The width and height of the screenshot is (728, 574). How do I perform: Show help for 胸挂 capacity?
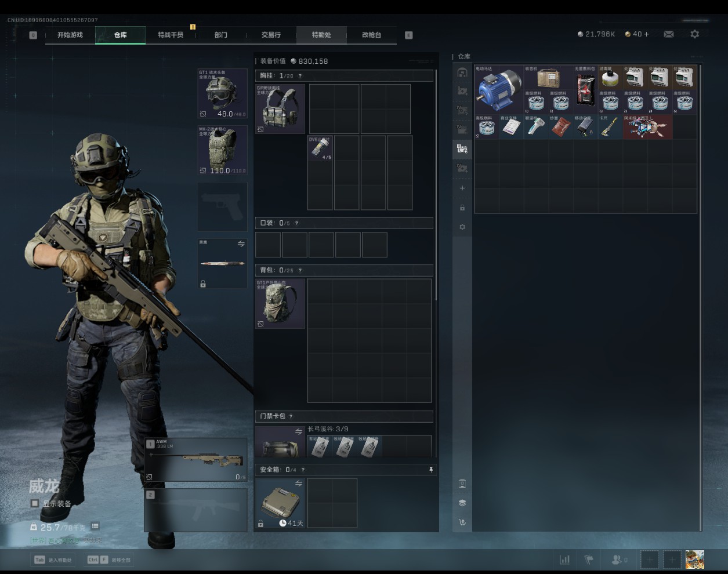[x=300, y=76]
